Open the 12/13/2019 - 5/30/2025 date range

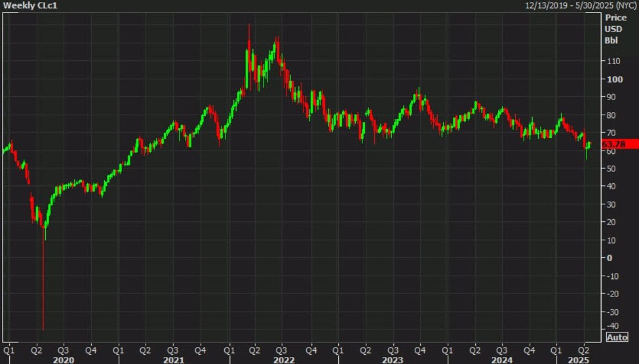tap(581, 6)
